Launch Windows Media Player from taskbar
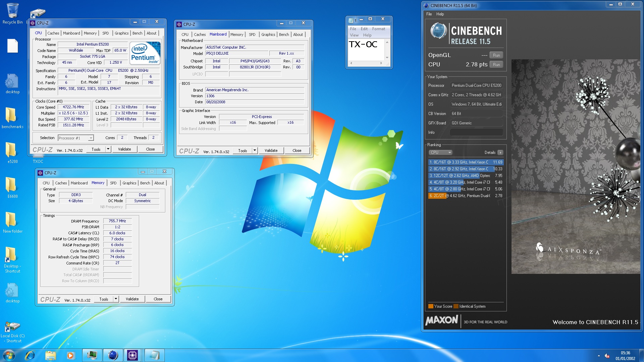This screenshot has height=362, width=644. 70,355
